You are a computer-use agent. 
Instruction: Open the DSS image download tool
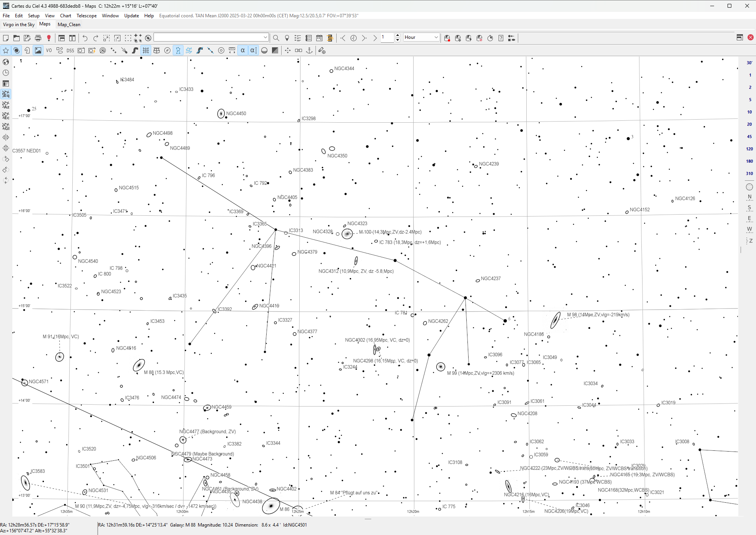coord(70,50)
